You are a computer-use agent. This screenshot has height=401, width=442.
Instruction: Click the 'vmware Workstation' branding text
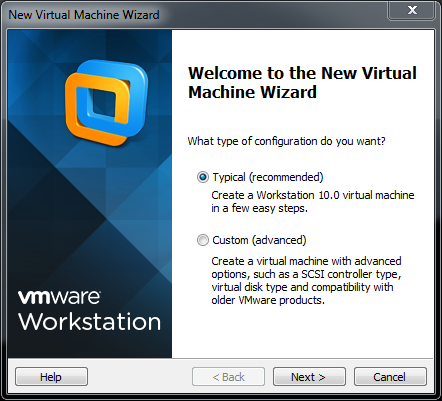coord(89,311)
